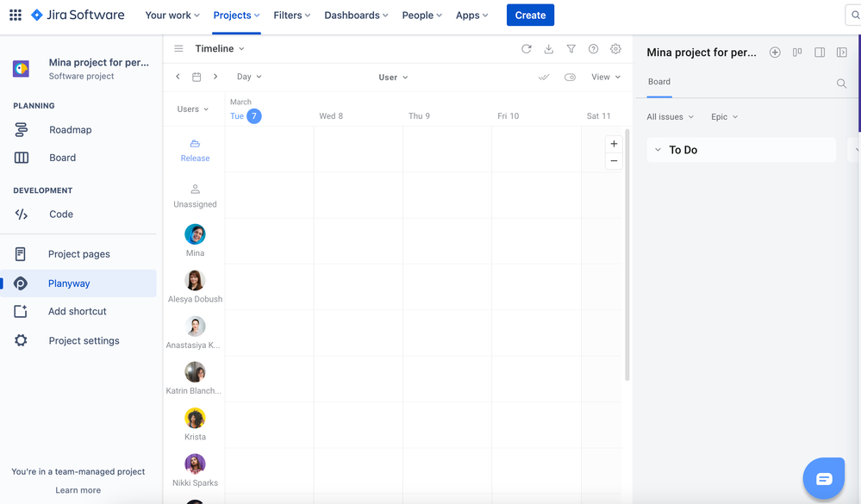
Task: Open the View dropdown
Action: click(x=606, y=77)
